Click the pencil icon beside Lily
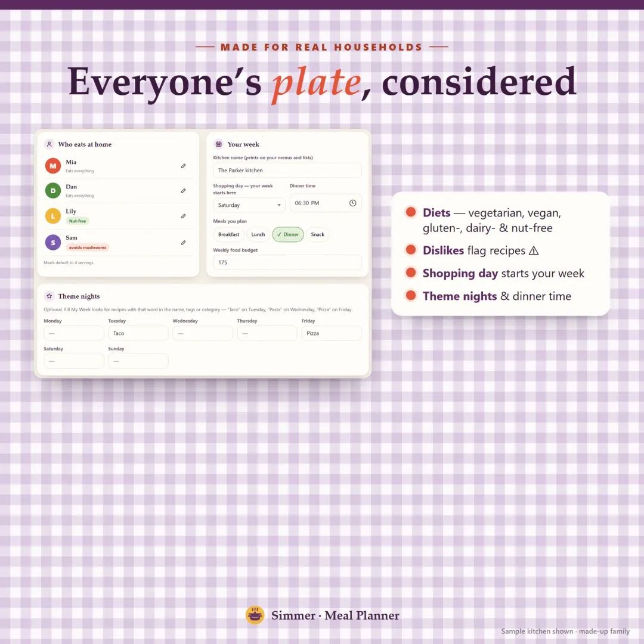Image resolution: width=644 pixels, height=644 pixels. tap(183, 216)
